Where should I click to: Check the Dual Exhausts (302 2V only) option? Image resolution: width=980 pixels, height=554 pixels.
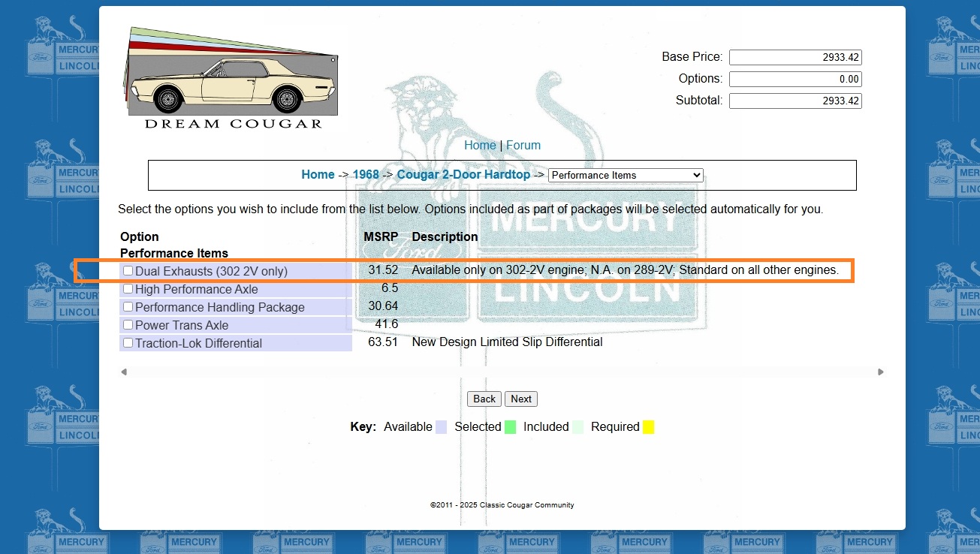click(x=128, y=271)
